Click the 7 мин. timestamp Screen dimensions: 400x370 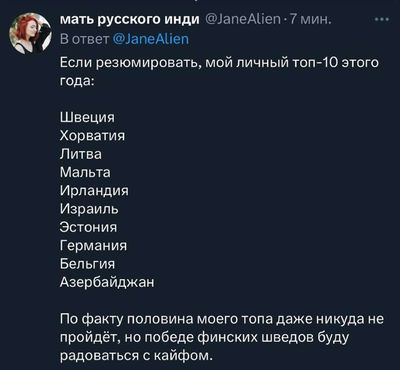[311, 20]
